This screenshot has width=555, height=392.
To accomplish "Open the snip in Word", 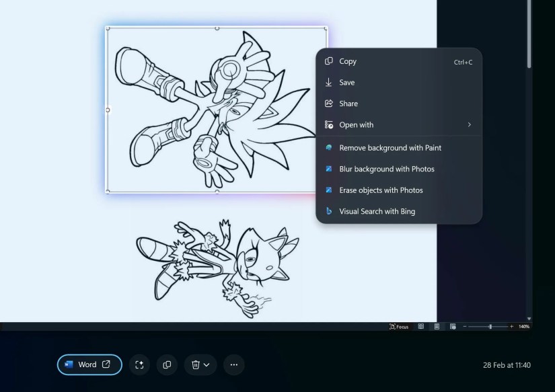I will pos(88,364).
